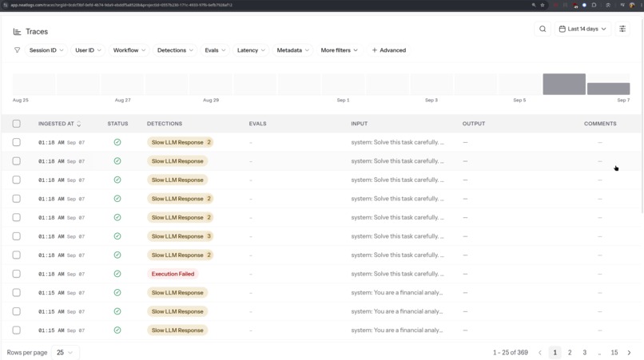
Task: Go to previous page arrow
Action: [x=540, y=353]
